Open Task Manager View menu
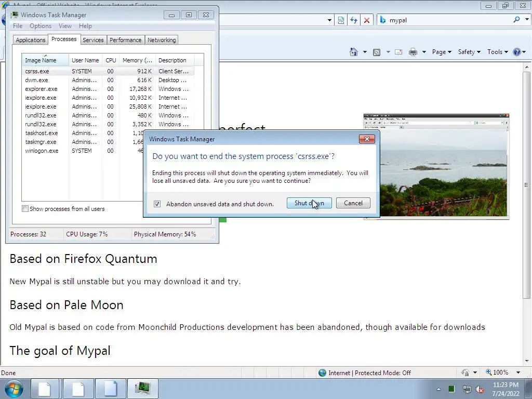The height and width of the screenshot is (399, 532). [65, 26]
